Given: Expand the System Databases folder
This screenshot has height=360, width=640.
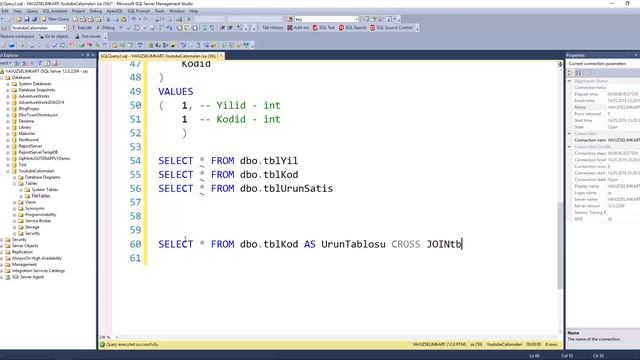Looking at the screenshot, I should [x=8, y=84].
